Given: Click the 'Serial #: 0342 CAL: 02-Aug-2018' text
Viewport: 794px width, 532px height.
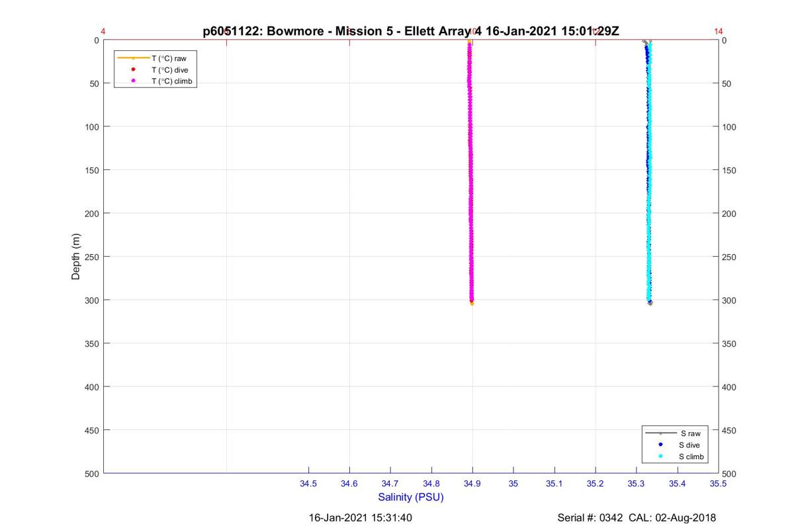Looking at the screenshot, I should [x=637, y=518].
